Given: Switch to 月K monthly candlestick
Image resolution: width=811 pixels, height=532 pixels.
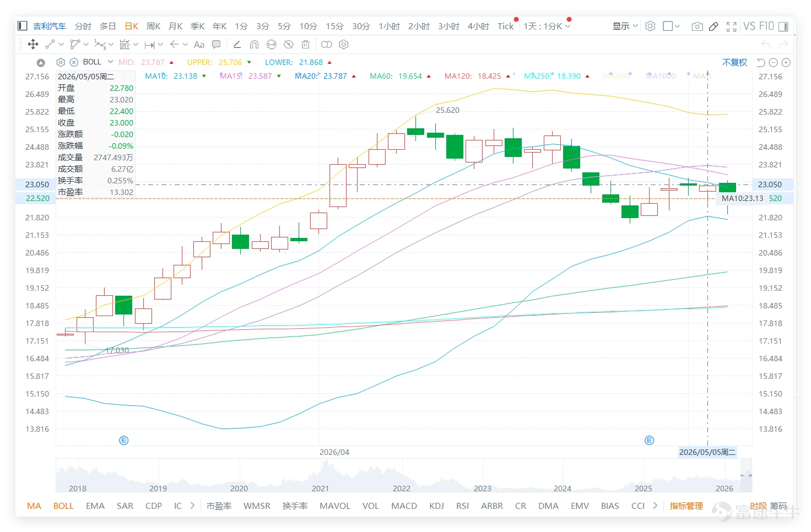Looking at the screenshot, I should click(x=176, y=26).
